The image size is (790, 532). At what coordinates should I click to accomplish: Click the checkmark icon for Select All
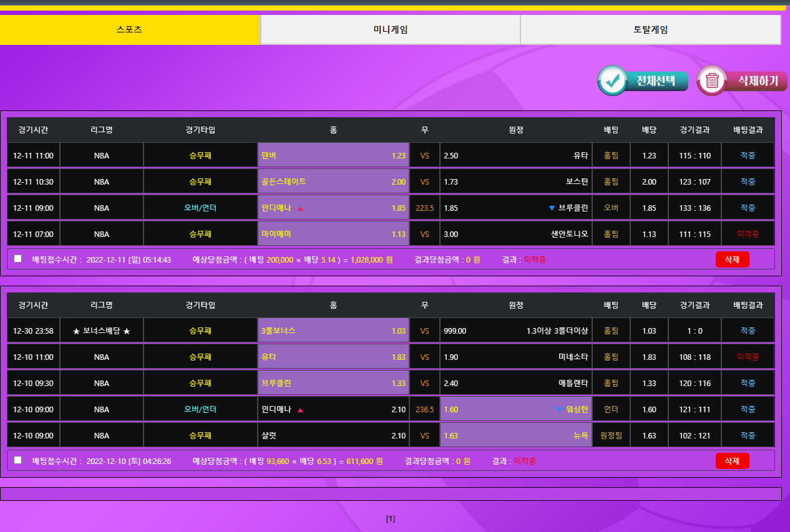click(x=613, y=80)
